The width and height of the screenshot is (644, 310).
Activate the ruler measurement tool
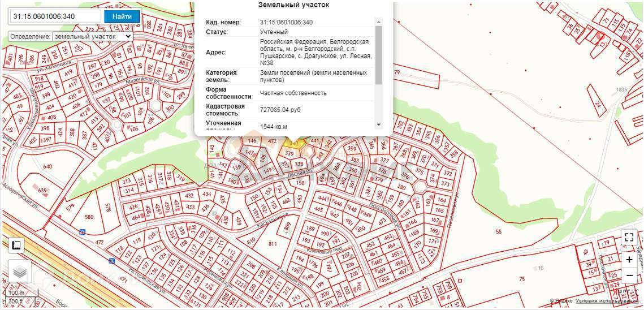[17, 246]
